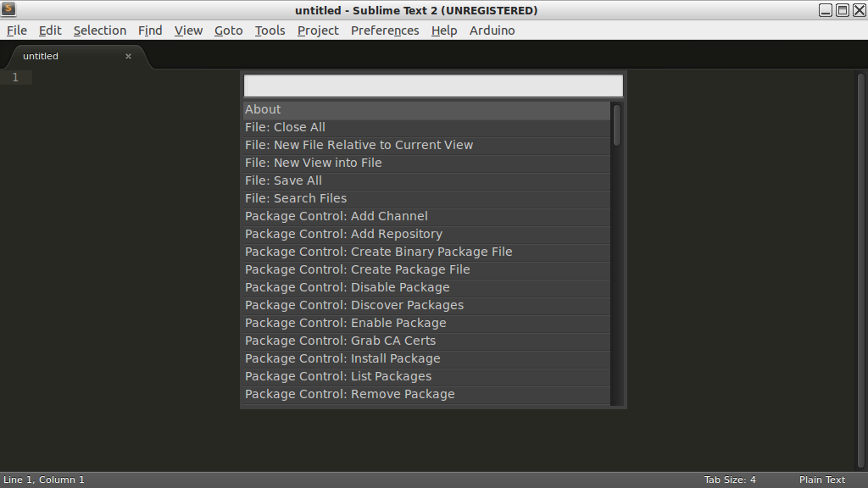Viewport: 868px width, 488px height.
Task: Open the Edit menu
Action: click(x=50, y=30)
